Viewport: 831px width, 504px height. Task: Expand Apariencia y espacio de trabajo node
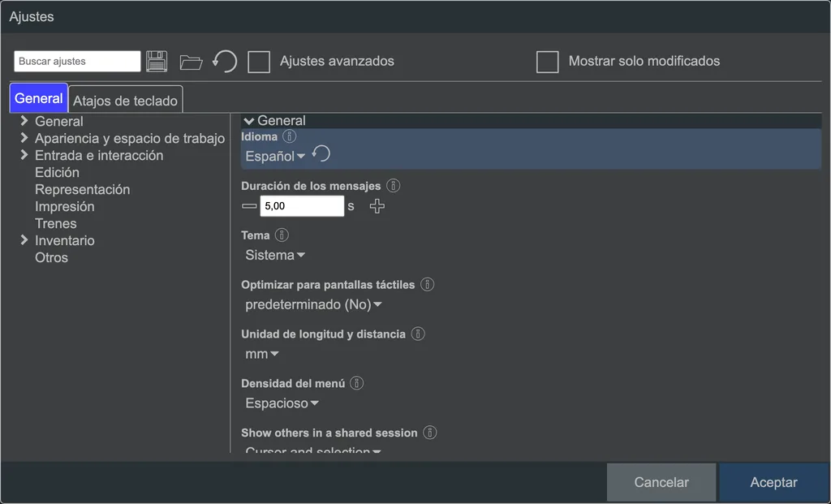24,138
